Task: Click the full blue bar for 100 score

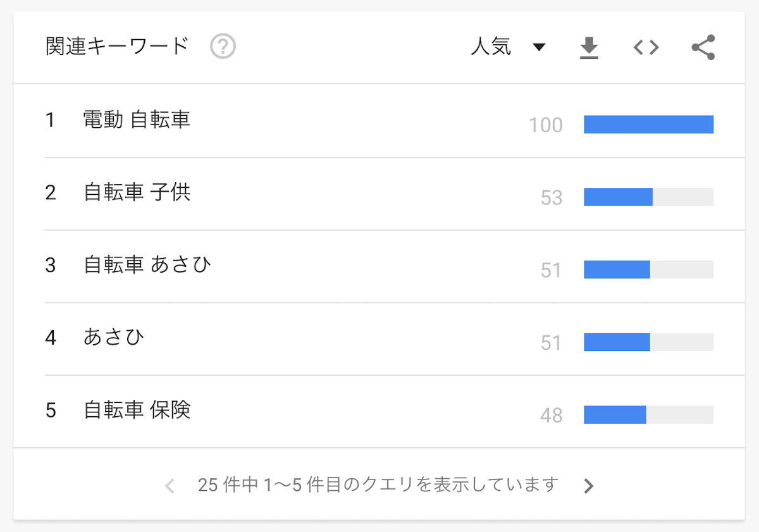Action: (x=648, y=125)
